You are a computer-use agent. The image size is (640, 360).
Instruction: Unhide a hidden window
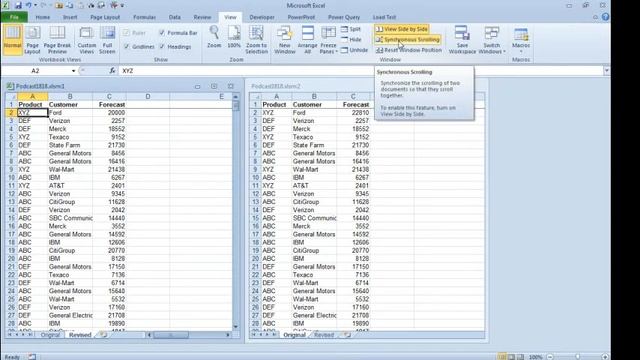[x=354, y=50]
